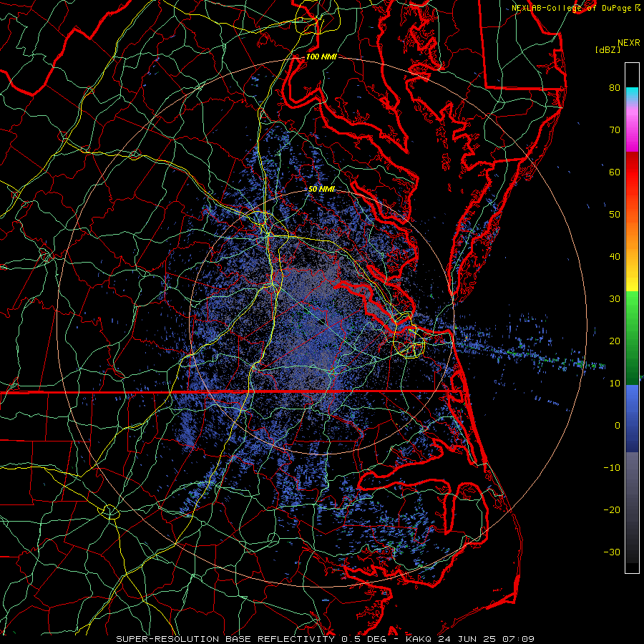
Task: Click the -10 dBZ scale value
Action: point(612,468)
